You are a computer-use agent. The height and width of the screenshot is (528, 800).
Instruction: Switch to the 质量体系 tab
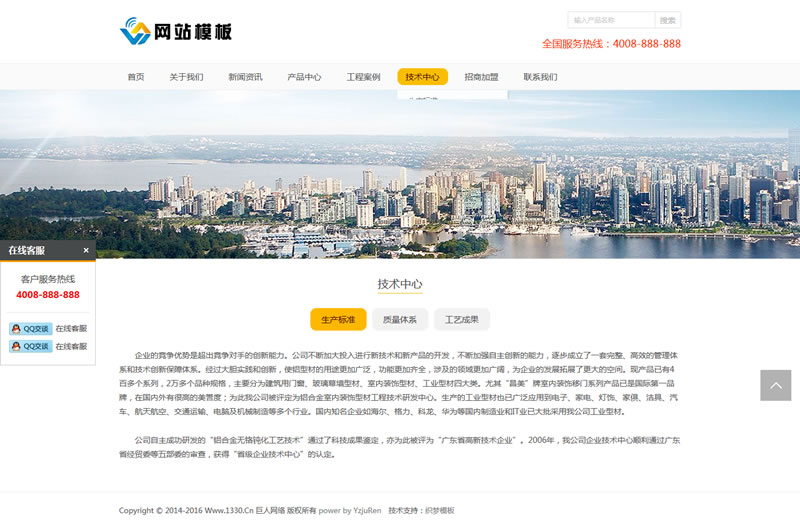pyautogui.click(x=400, y=320)
